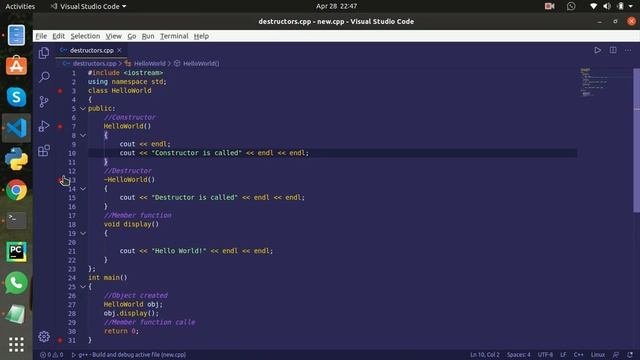This screenshot has height=360, width=640.
Task: Click Ln 10, Col 2 status item
Action: coord(484,355)
